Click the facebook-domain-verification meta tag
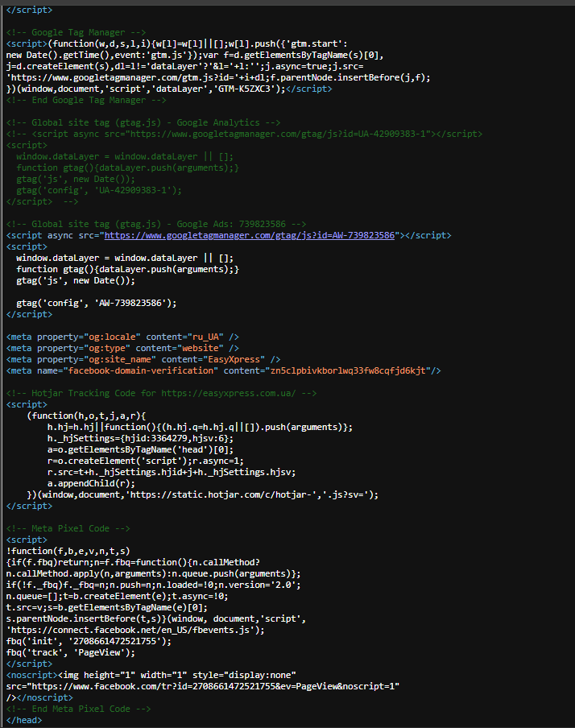 pos(223,370)
